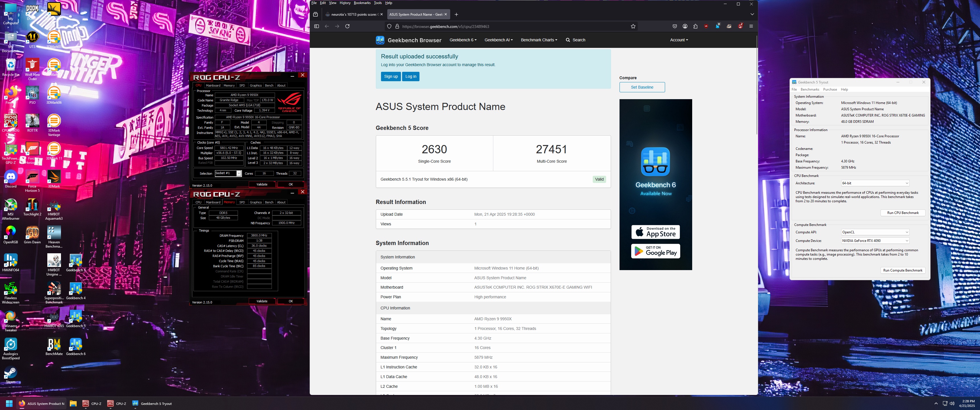Launch Steam from the desktop

point(11,375)
